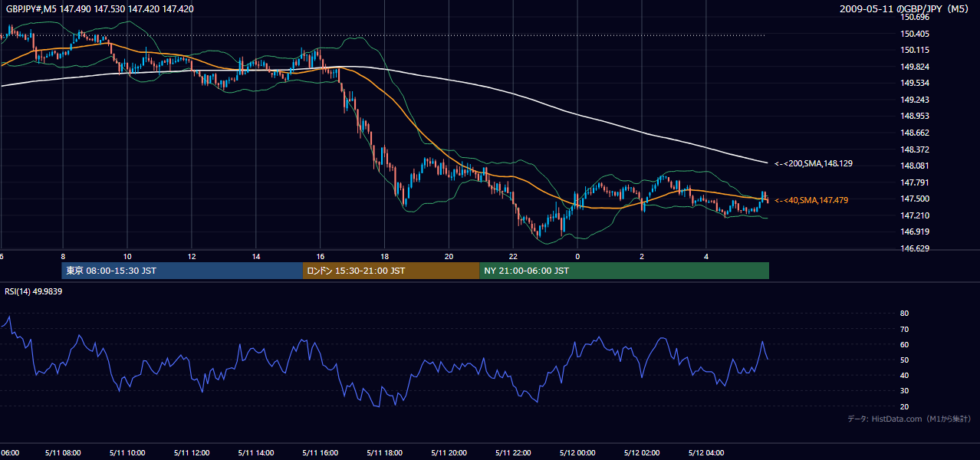Click the 東京 08:00-15:30 JST session bar
The width and height of the screenshot is (980, 460).
click(183, 271)
